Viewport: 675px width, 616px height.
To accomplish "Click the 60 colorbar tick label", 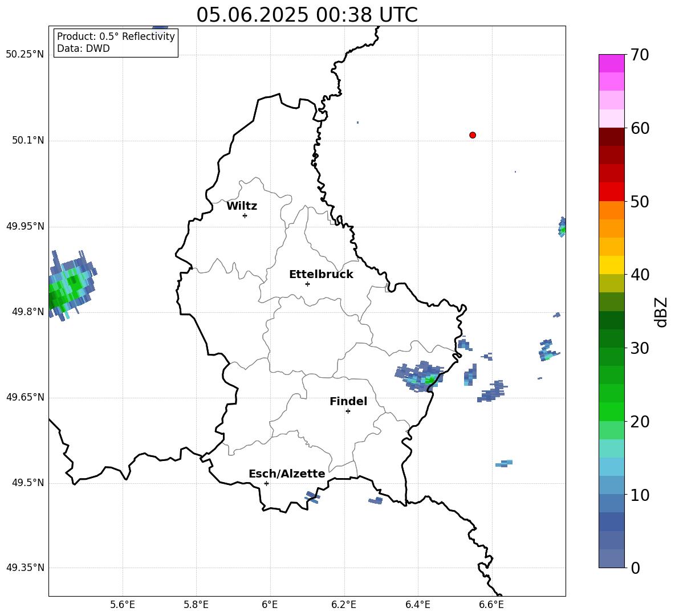I will 639,128.
